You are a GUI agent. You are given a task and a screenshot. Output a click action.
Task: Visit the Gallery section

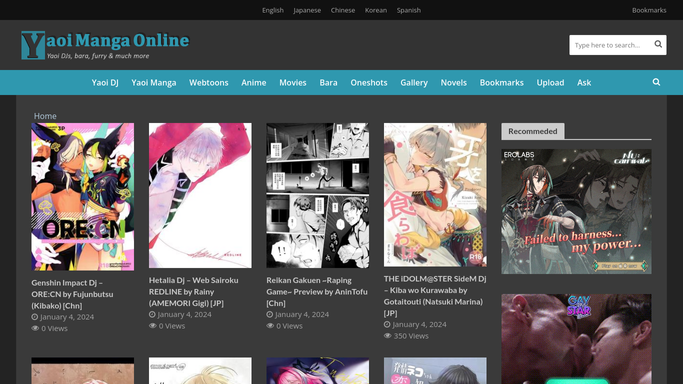[414, 82]
